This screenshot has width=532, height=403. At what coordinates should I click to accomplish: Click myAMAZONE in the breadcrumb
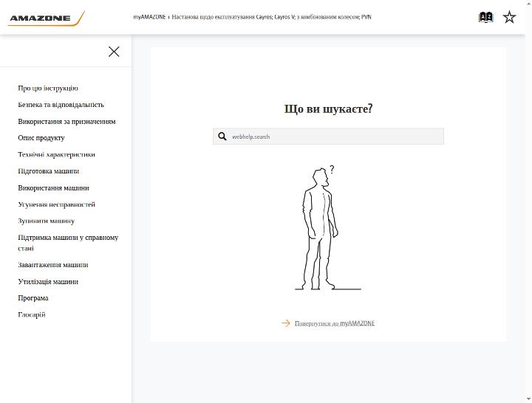(x=149, y=17)
